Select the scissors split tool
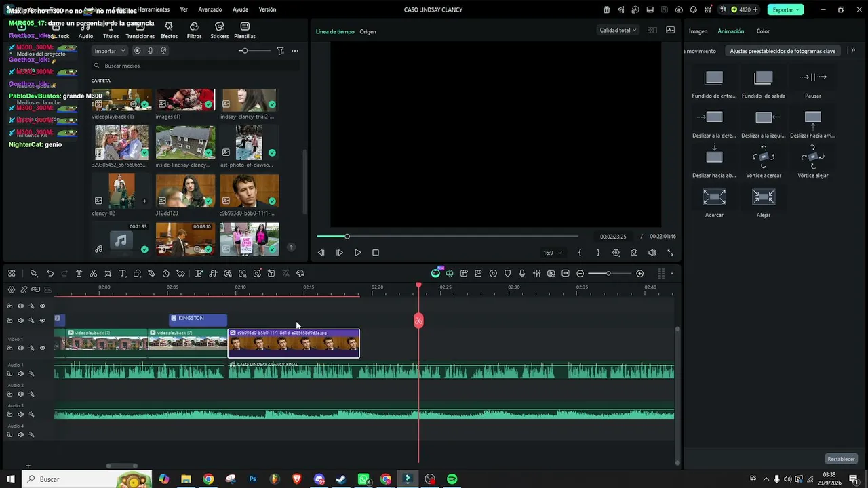 click(x=94, y=274)
